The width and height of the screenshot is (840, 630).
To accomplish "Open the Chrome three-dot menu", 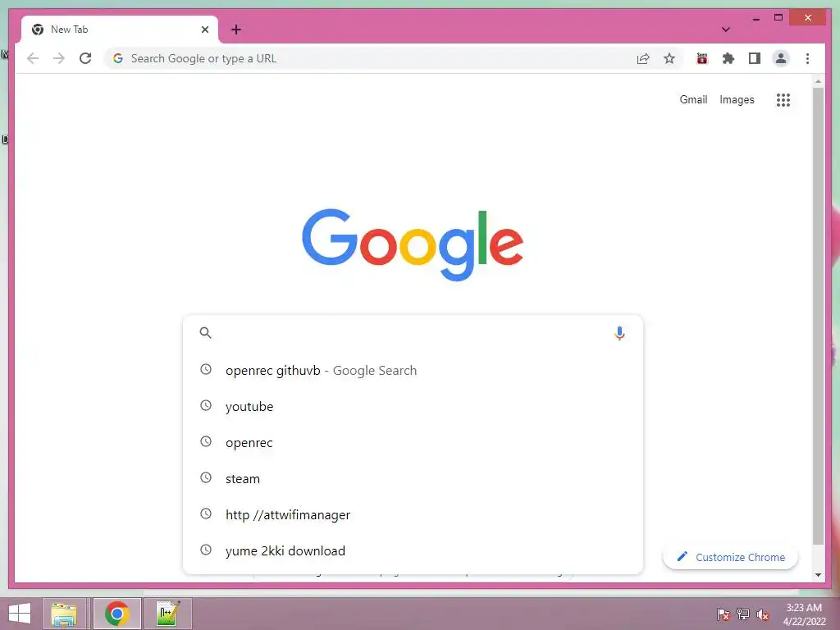I will (x=807, y=58).
